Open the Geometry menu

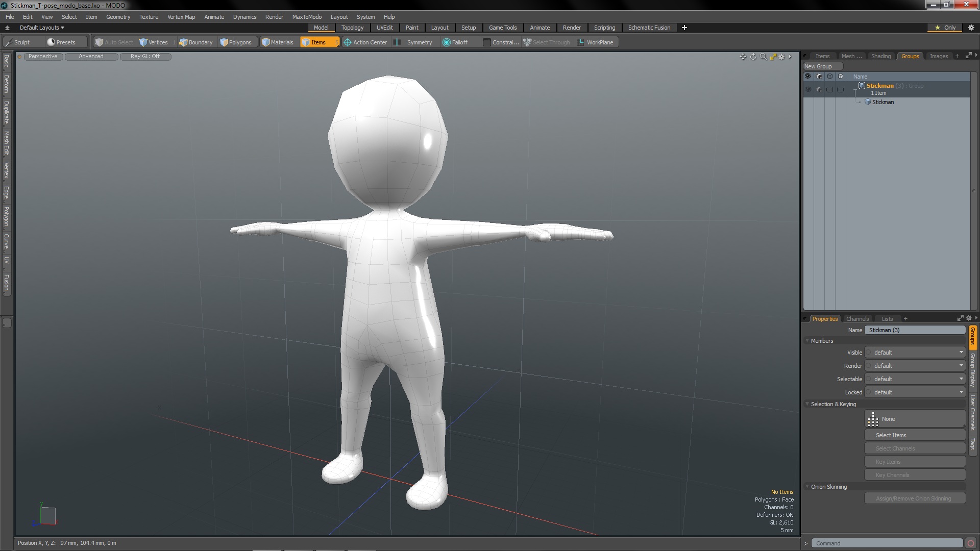(x=118, y=17)
